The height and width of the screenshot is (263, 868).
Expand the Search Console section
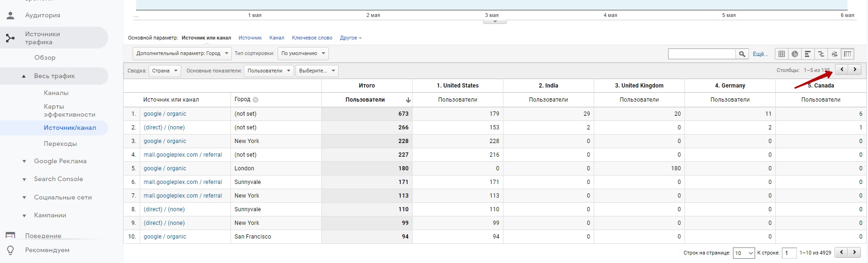pyautogui.click(x=24, y=179)
